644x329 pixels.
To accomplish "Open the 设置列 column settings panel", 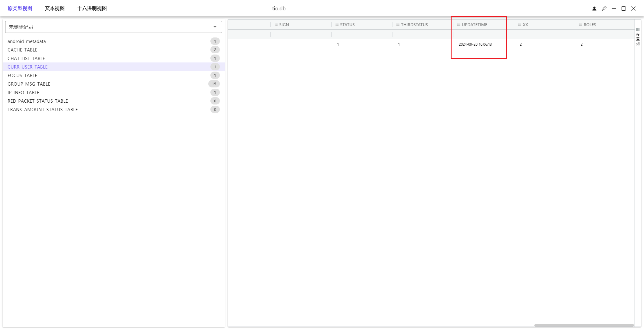I will click(x=638, y=37).
